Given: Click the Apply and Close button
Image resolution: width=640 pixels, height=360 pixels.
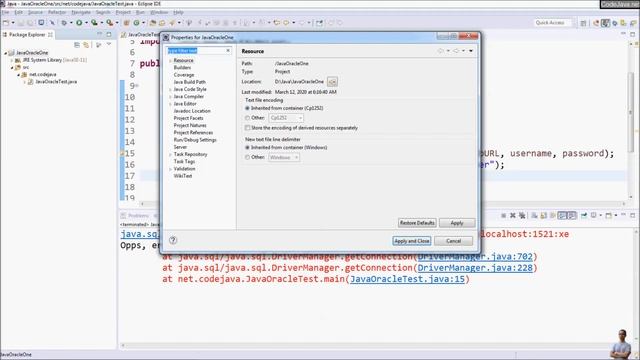Looking at the screenshot, I should (x=411, y=241).
